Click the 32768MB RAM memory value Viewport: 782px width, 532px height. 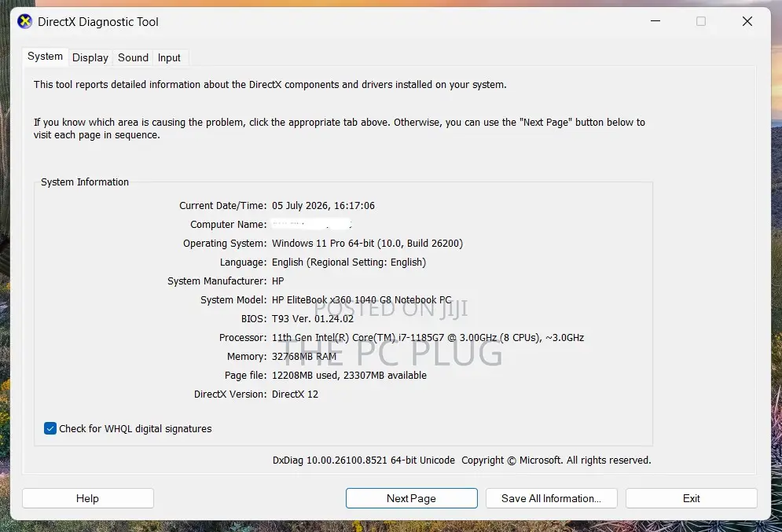click(304, 357)
